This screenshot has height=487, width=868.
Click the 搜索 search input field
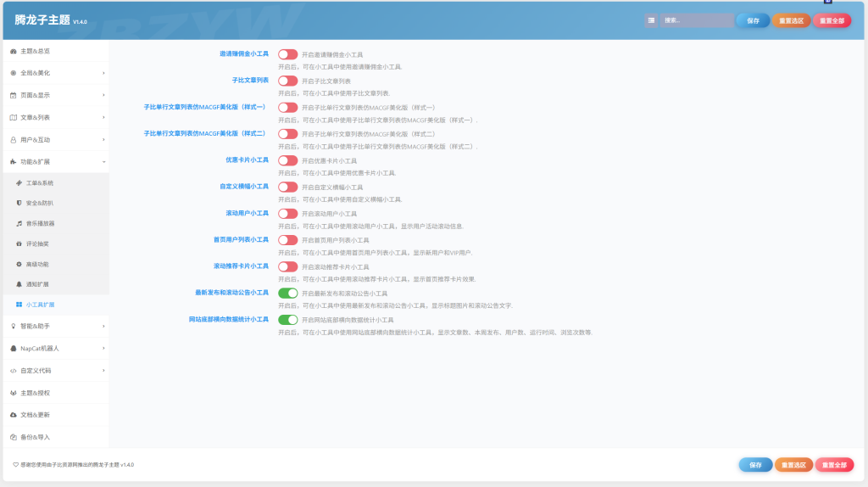click(697, 20)
